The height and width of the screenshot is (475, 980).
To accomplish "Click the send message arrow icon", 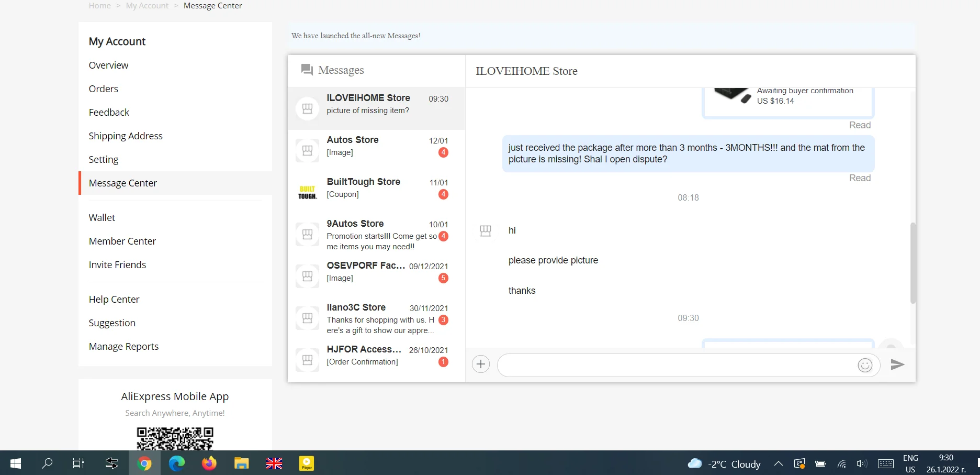I will pyautogui.click(x=897, y=364).
